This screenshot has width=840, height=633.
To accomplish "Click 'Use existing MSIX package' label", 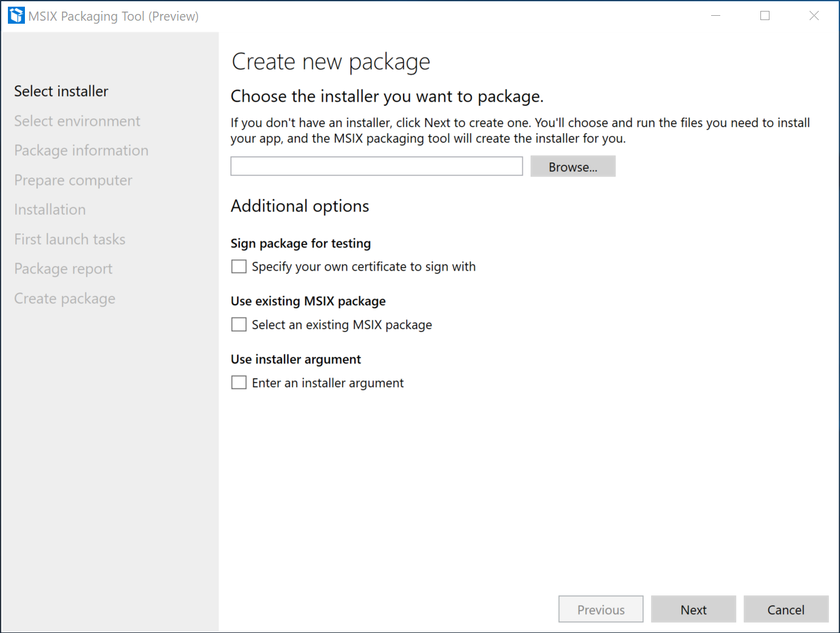I will point(308,301).
